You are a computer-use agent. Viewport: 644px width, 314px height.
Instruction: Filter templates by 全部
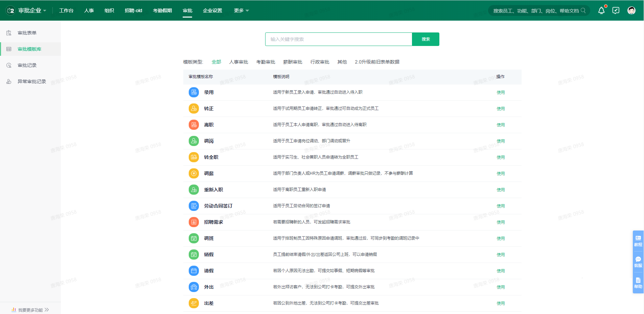click(216, 62)
